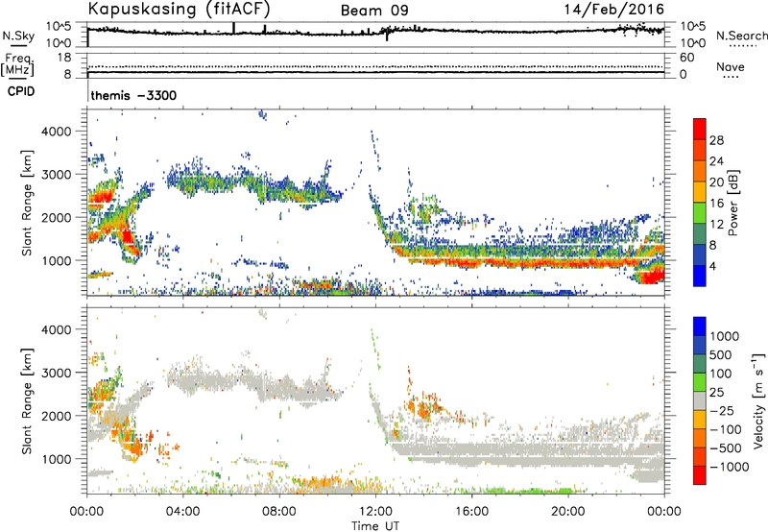Click the themis -3300 text
This screenshot has width=768, height=532.
pyautogui.click(x=133, y=95)
